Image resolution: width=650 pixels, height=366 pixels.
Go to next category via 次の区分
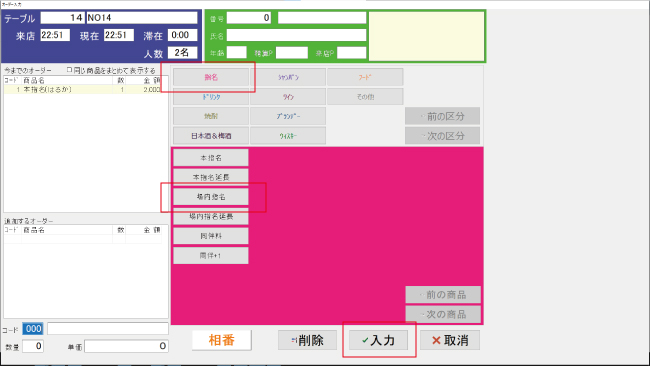[x=442, y=136]
